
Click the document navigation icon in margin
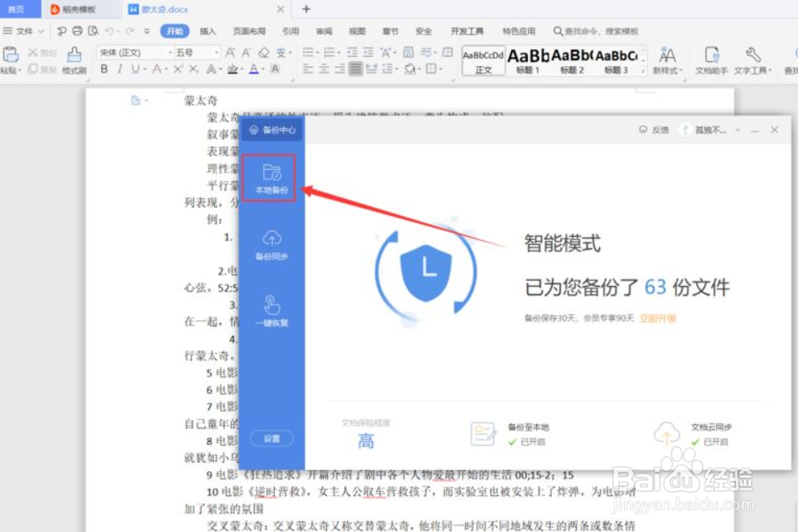click(136, 100)
